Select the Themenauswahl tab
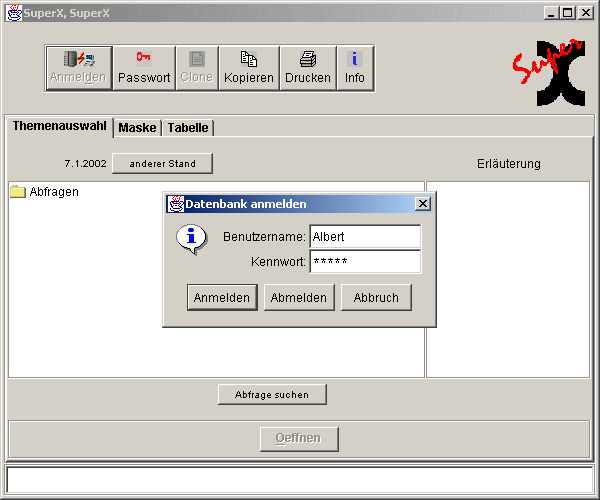Image resolution: width=600 pixels, height=500 pixels. point(60,126)
